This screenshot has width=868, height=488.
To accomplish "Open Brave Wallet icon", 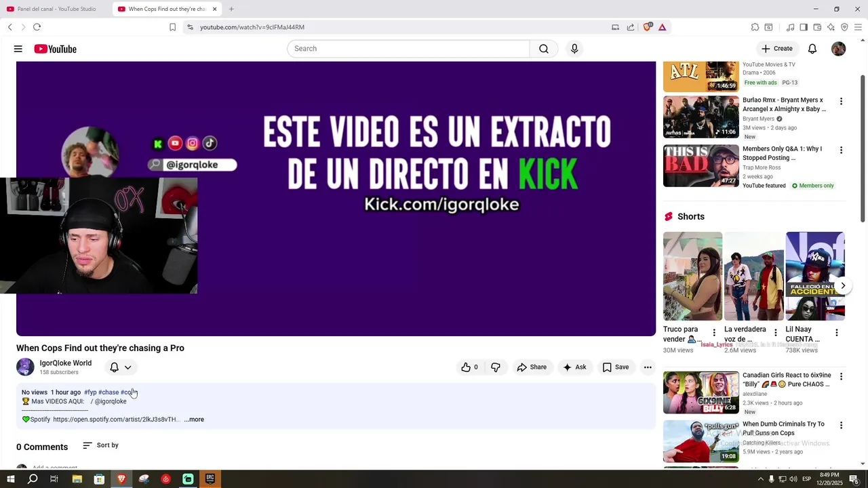I will click(817, 27).
